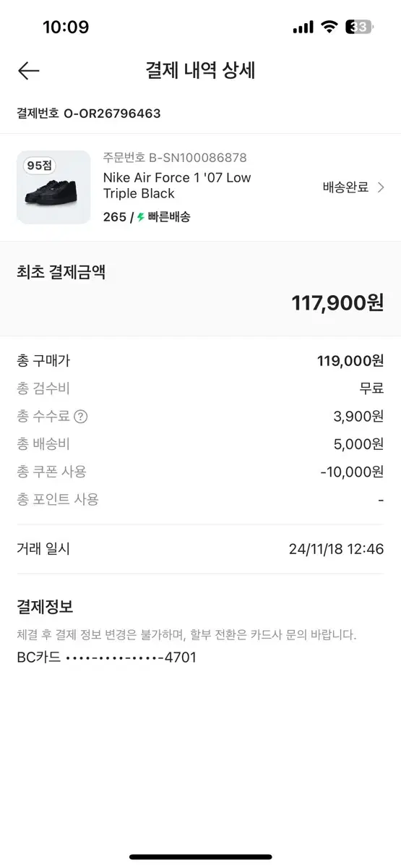Tap the green lightning 빠른배송 icon
401x868 pixels.
(141, 217)
